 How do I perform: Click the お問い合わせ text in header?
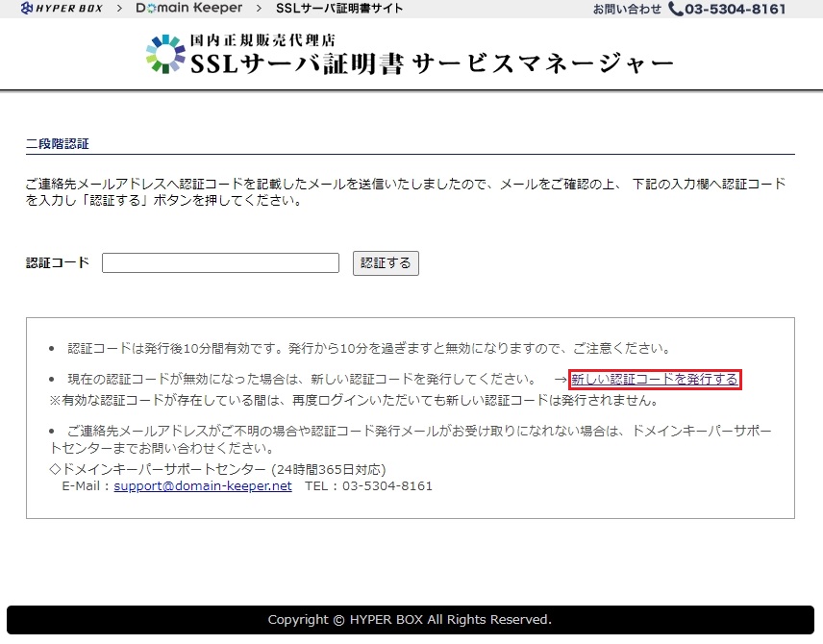tap(627, 9)
